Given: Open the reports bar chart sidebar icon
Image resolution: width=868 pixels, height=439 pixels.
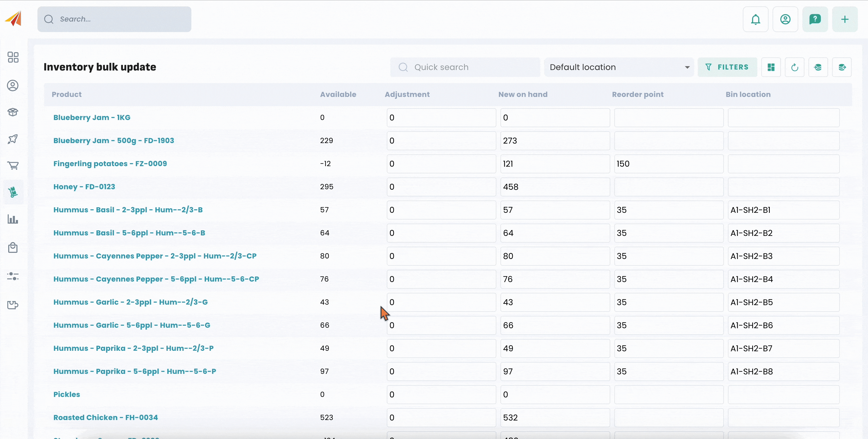Looking at the screenshot, I should pyautogui.click(x=13, y=219).
